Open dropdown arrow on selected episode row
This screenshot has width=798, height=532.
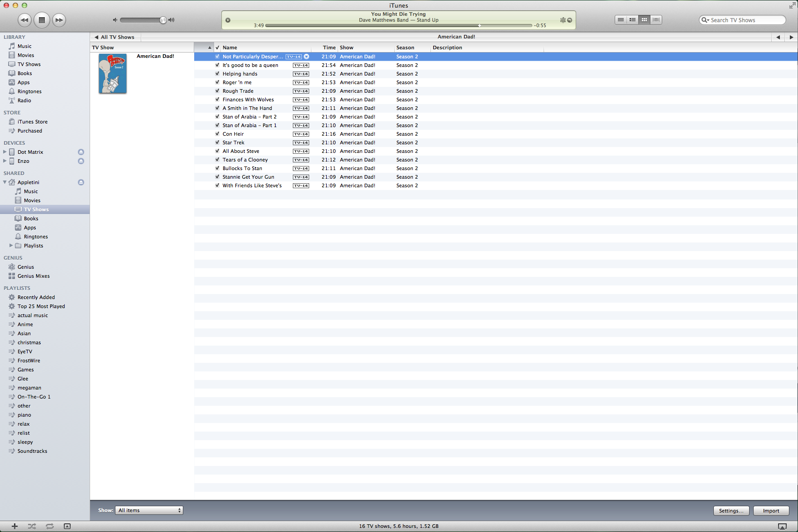pyautogui.click(x=306, y=57)
